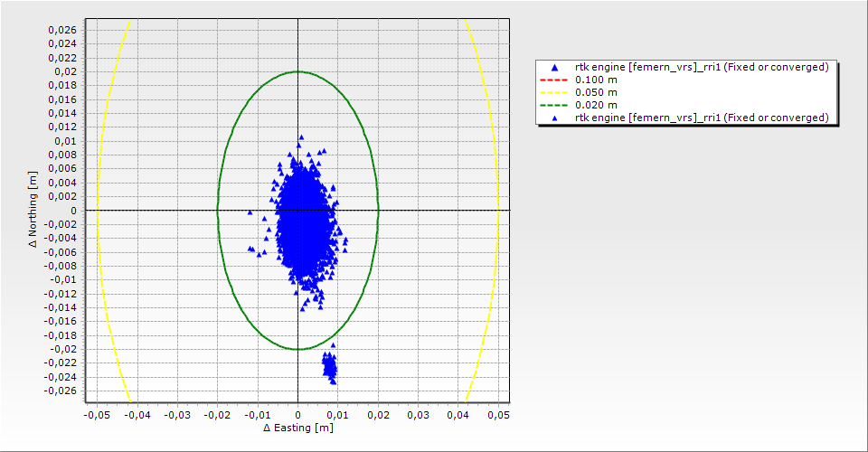
Task: Click the large blue triangle legend marker
Action: click(x=555, y=68)
